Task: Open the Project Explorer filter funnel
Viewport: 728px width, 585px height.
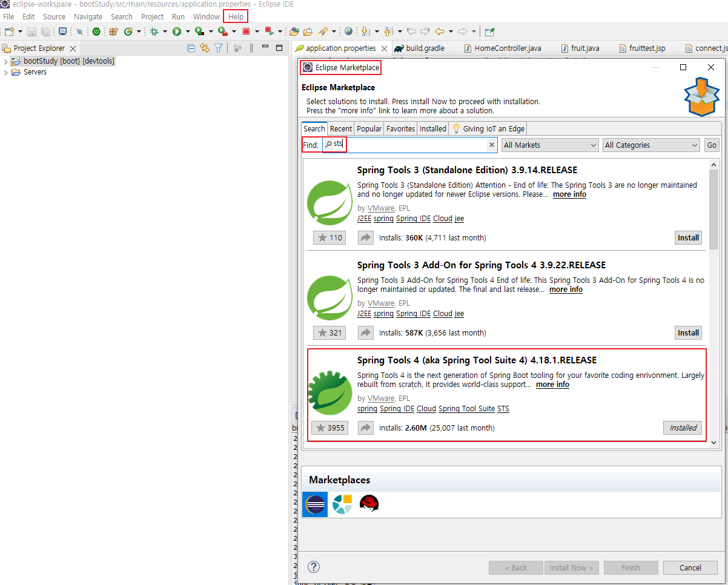Action: pos(219,48)
